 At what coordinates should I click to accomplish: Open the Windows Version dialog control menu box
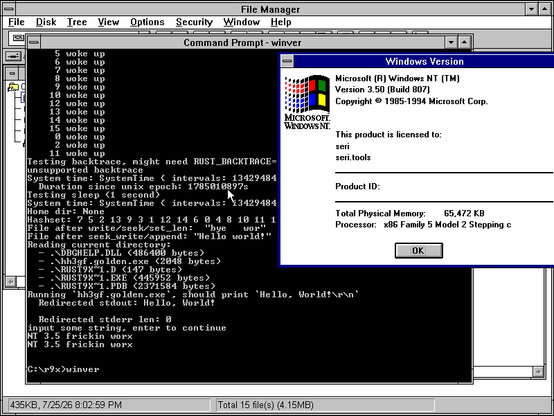click(287, 61)
